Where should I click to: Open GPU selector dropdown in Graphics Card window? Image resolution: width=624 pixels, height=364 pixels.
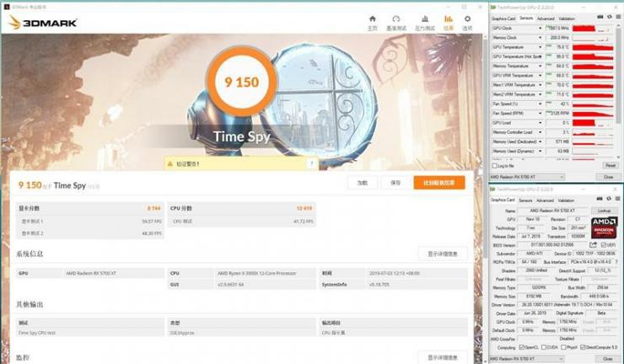click(x=526, y=359)
